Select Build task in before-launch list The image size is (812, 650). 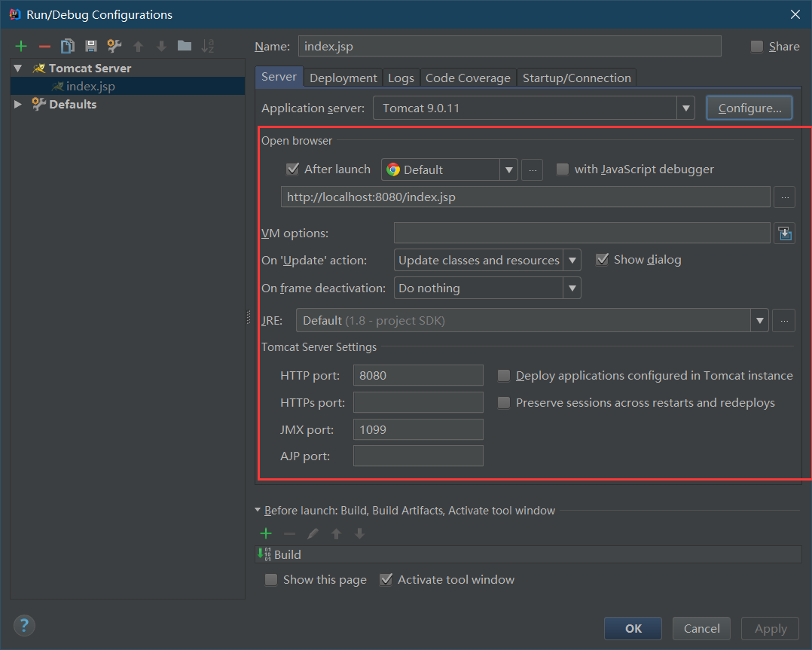click(x=528, y=554)
